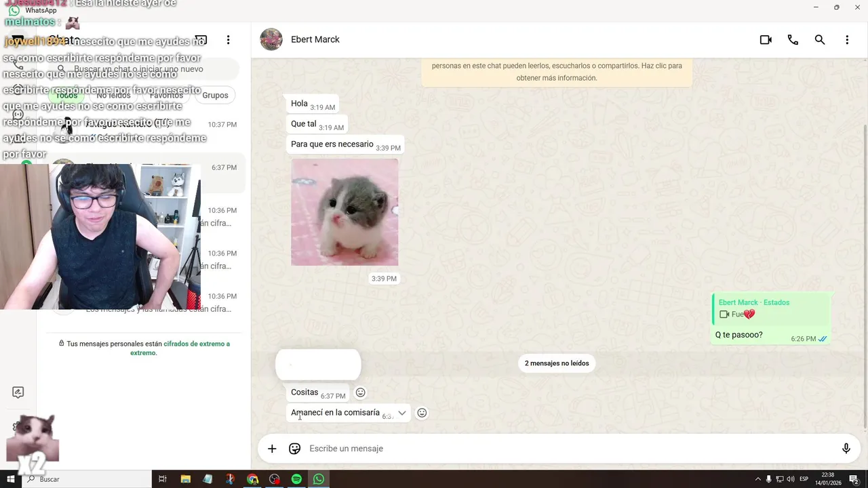Open the Windows notification center

(854, 479)
